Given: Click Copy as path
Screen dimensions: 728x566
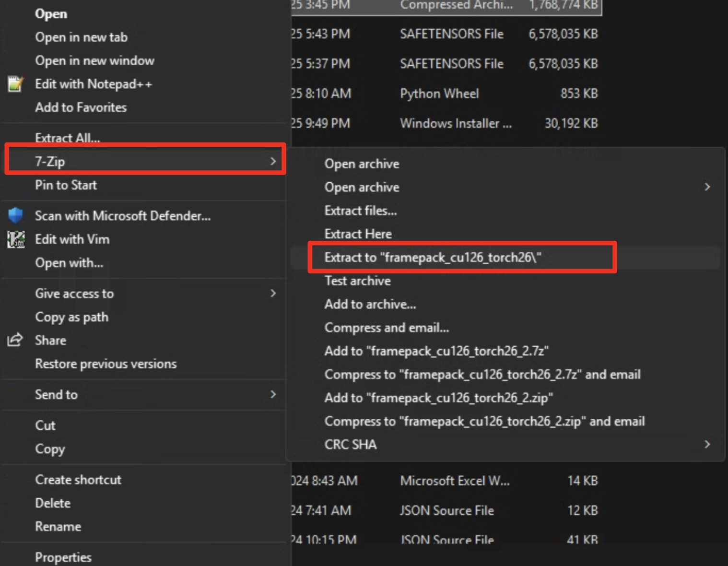Looking at the screenshot, I should pos(71,317).
